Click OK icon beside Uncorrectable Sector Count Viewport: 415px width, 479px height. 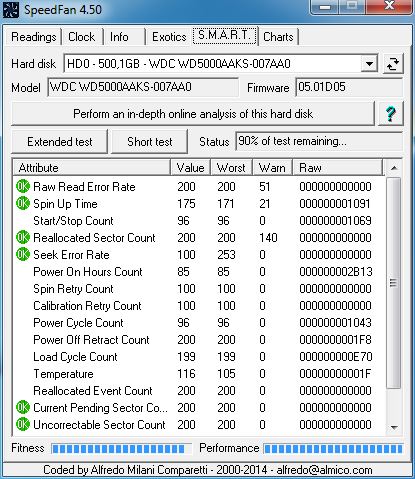(x=23, y=424)
